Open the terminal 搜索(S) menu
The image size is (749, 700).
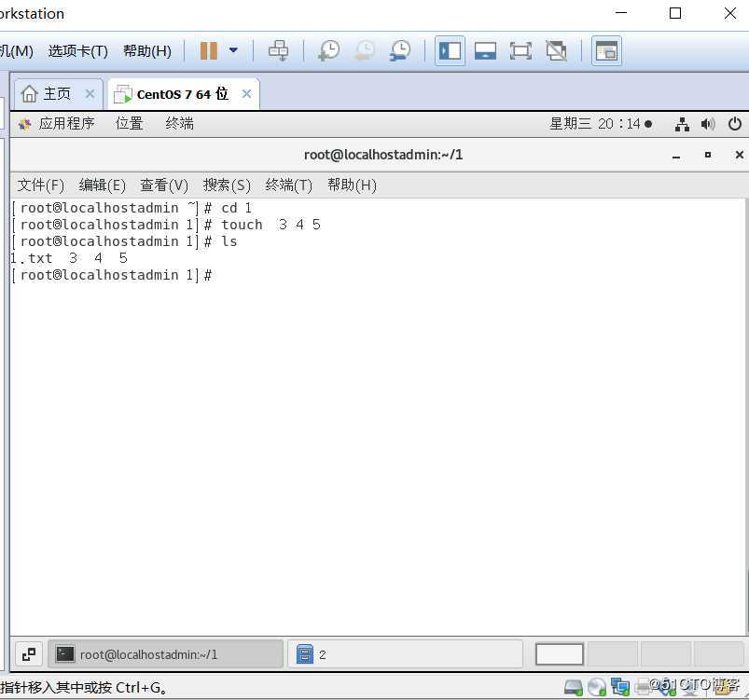227,185
